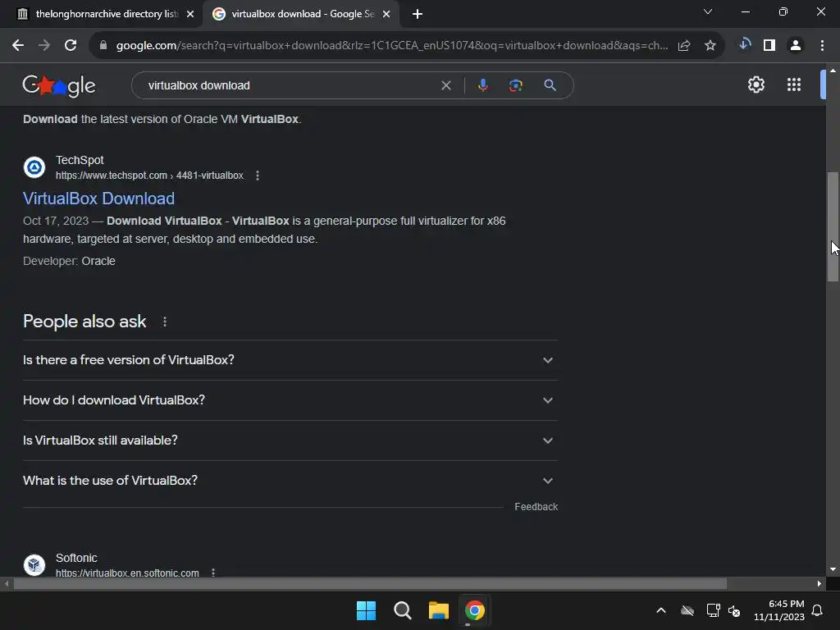Click the Feedback link
The image size is (840, 630).
[536, 507]
